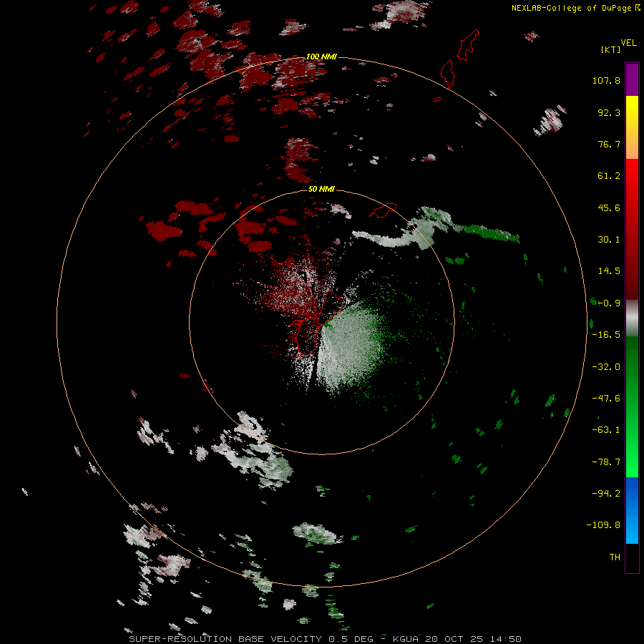Screen dimensions: 644x644
Task: Click the 50 NMI range ring label
Action: pos(321,189)
